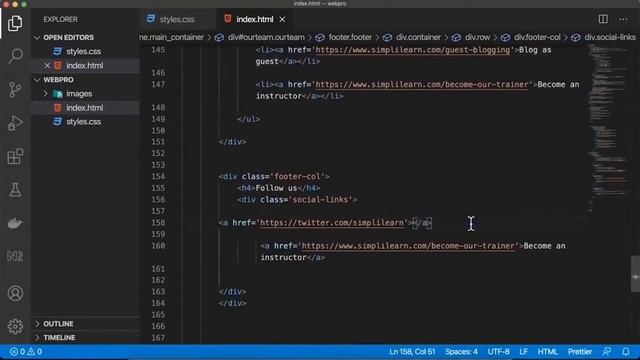Open the Manage gear menu
The width and height of the screenshot is (640, 360).
coord(15,327)
